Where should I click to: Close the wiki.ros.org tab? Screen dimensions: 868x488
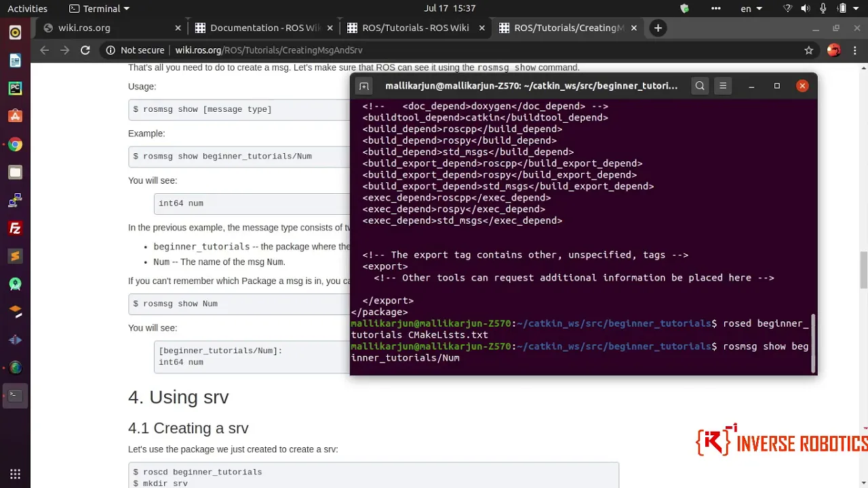pyautogui.click(x=178, y=28)
